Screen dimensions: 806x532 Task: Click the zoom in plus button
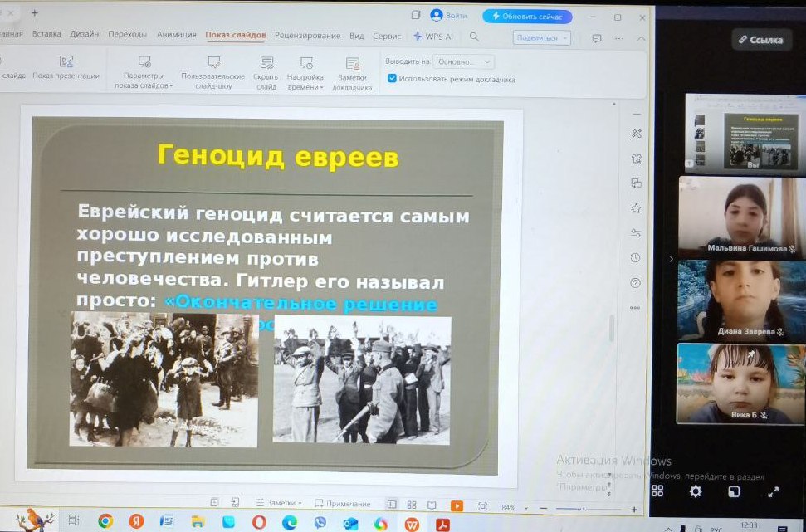(x=634, y=509)
